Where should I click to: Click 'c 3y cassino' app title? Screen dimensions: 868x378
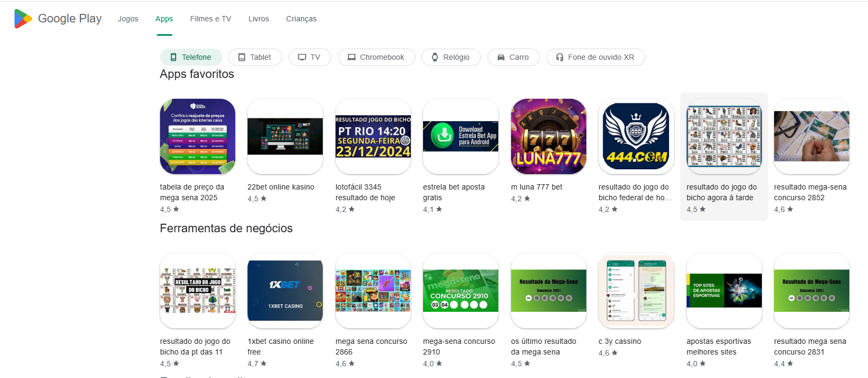[x=620, y=341]
